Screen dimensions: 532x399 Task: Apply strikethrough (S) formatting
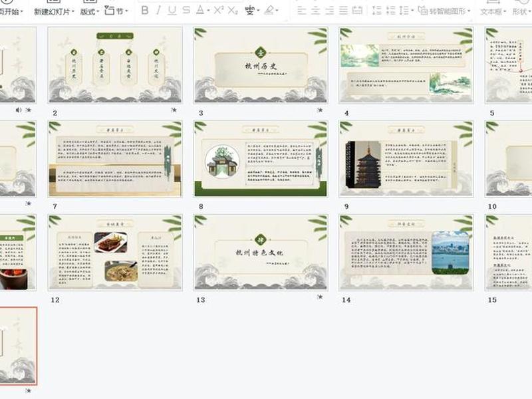click(x=186, y=10)
